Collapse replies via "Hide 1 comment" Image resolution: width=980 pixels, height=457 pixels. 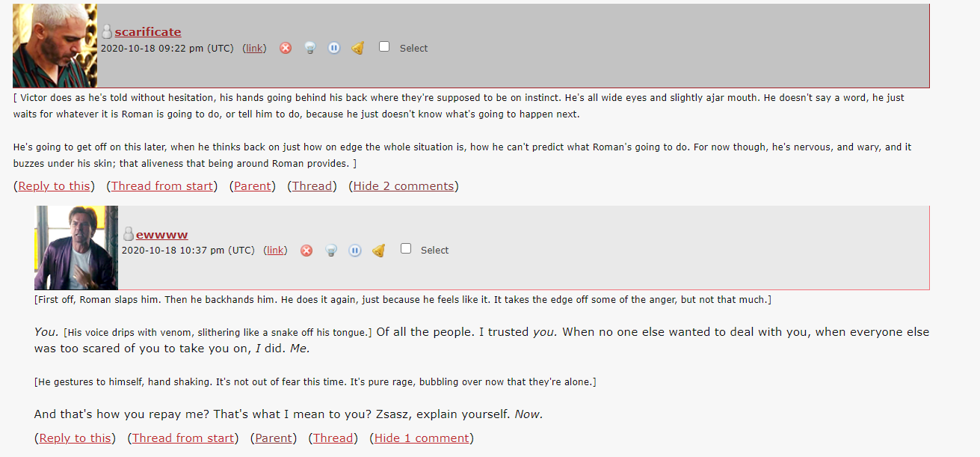coord(422,438)
